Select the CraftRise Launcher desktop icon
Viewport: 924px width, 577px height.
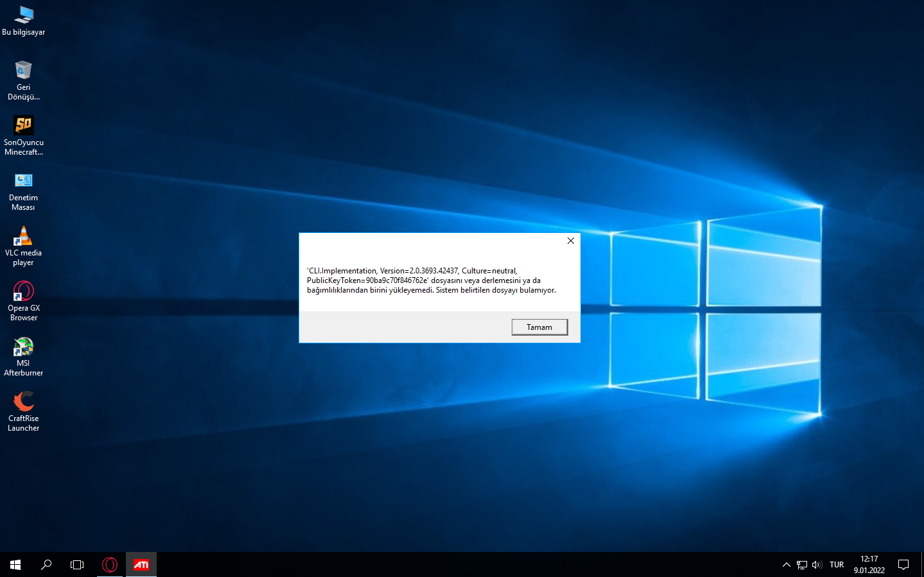23,411
